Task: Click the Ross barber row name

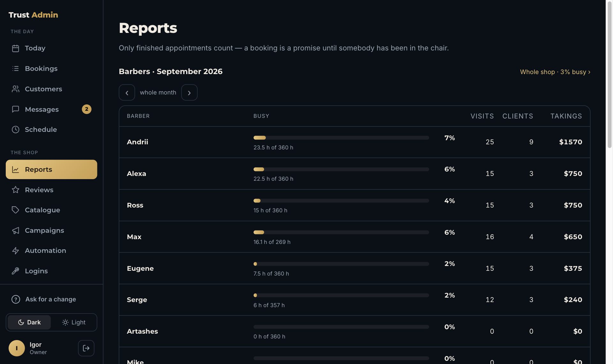Action: point(135,205)
